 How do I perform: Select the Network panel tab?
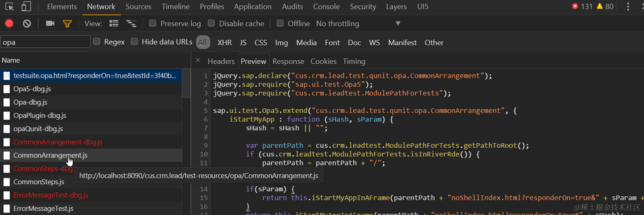click(x=101, y=7)
